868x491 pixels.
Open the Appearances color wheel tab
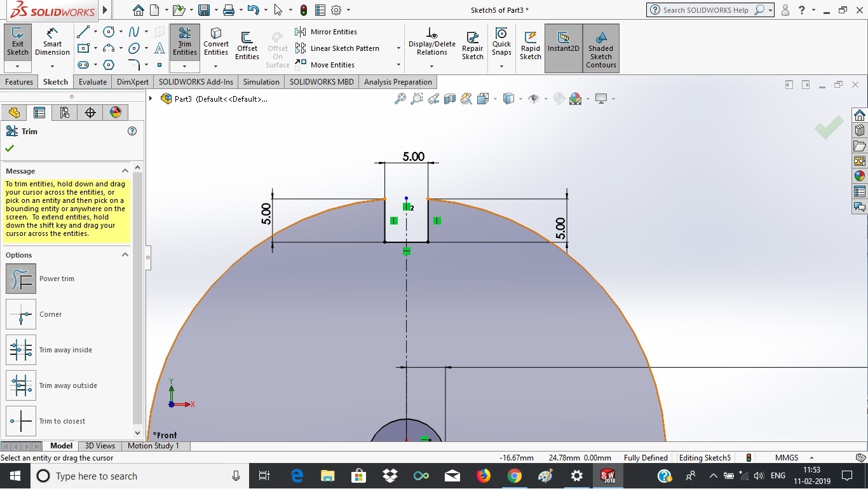click(x=115, y=113)
